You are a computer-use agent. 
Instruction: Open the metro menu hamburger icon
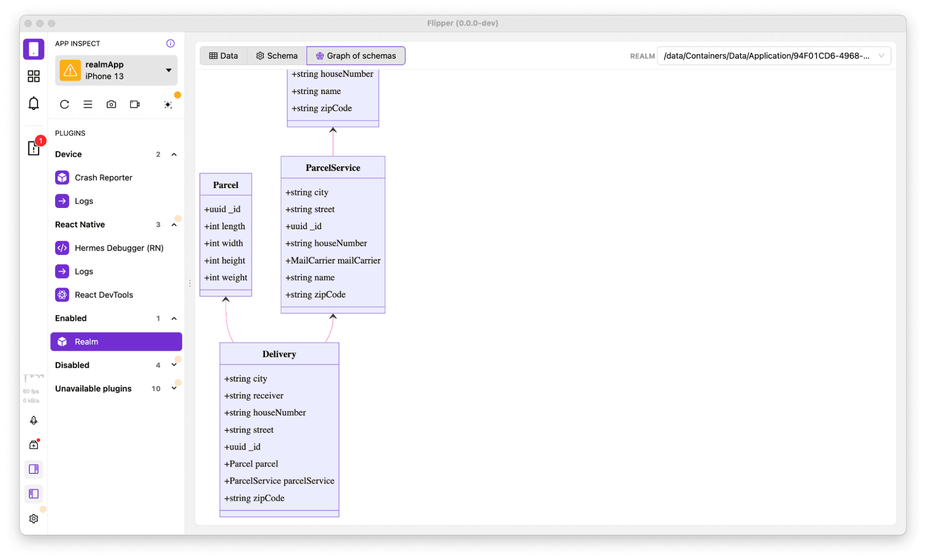tap(88, 104)
